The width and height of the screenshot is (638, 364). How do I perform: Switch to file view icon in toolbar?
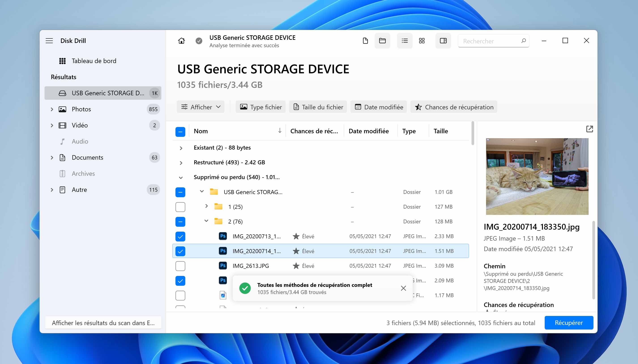click(x=365, y=41)
